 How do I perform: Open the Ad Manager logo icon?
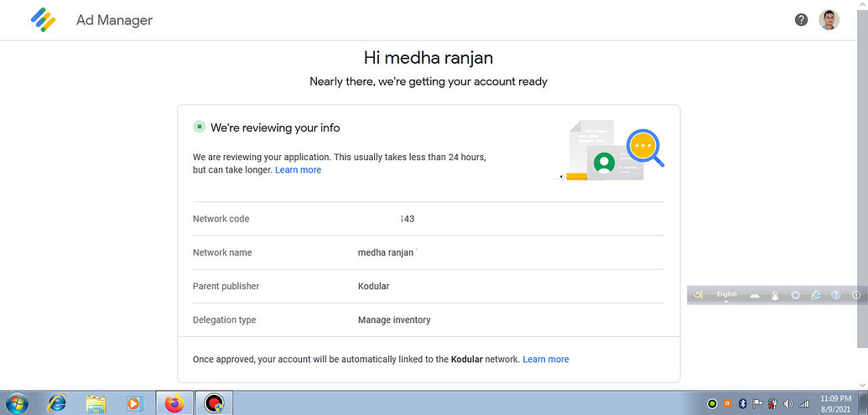[x=43, y=20]
